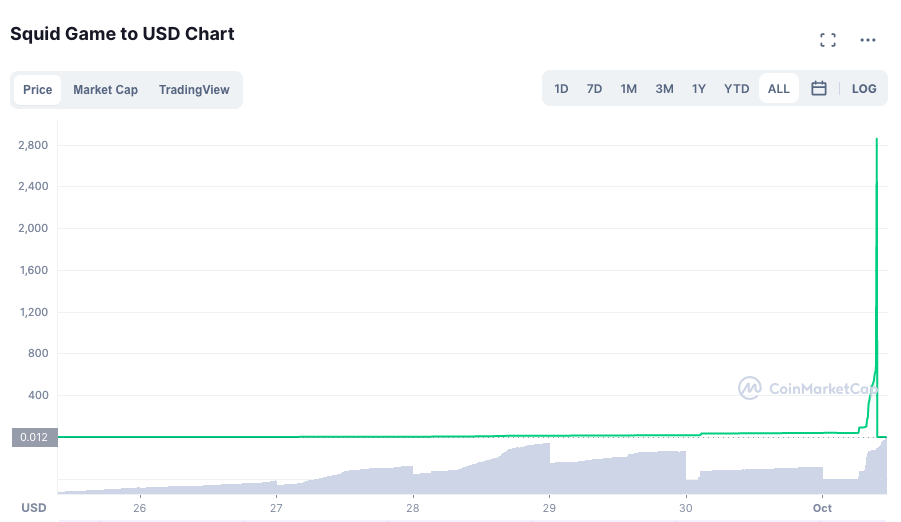Click the 0.012 current price label
The width and height of the screenshot is (901, 522).
pyautogui.click(x=34, y=437)
